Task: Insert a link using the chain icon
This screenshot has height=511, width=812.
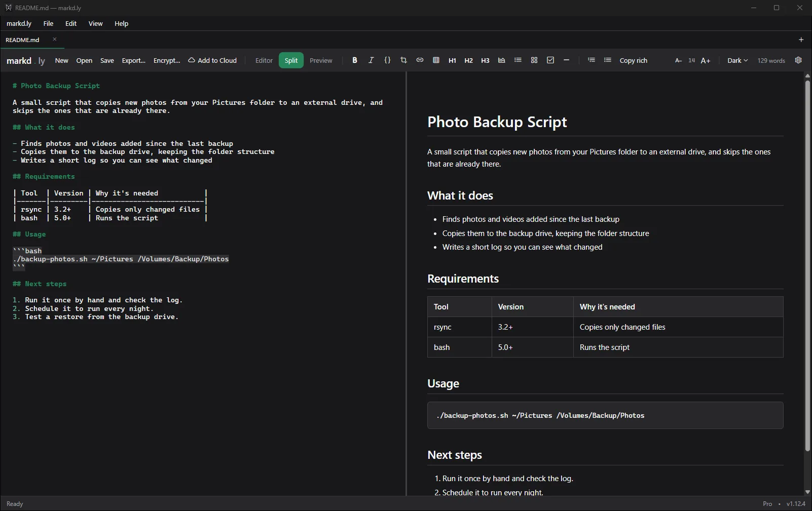Action: [x=420, y=60]
